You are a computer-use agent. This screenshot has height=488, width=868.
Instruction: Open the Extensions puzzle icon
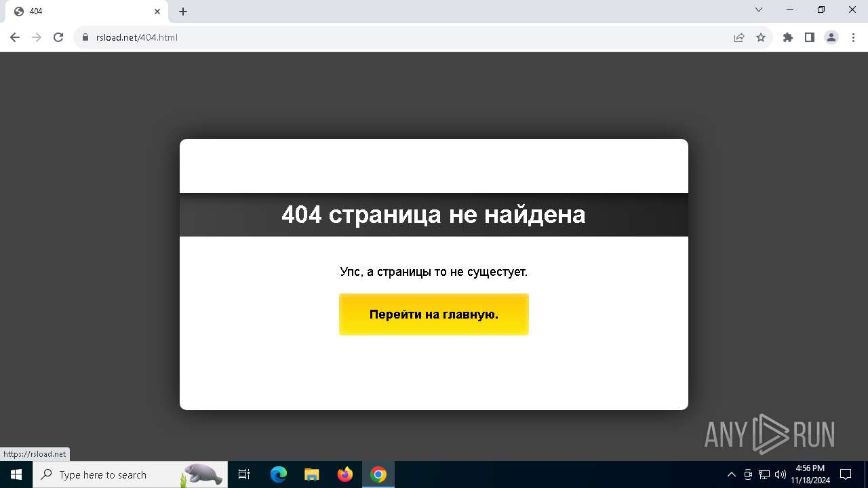pyautogui.click(x=788, y=37)
